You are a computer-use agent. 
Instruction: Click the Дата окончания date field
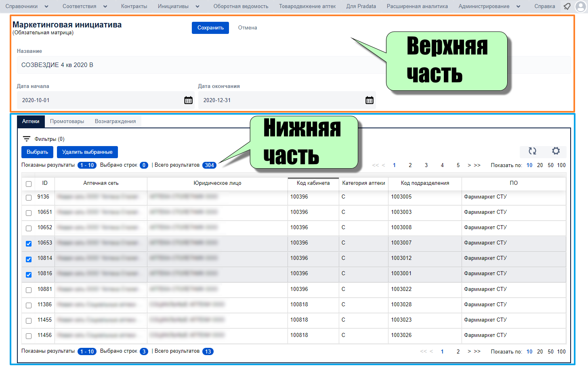287,100
